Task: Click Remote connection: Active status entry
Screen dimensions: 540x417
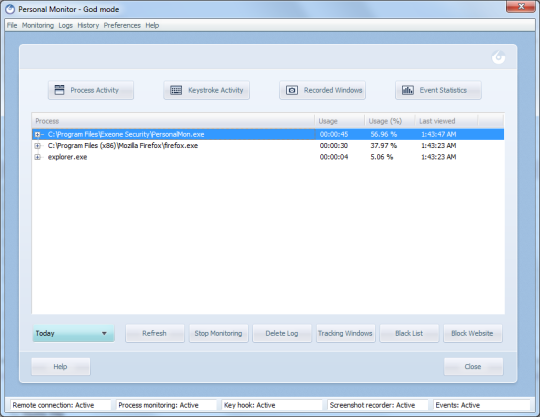Action: [61, 405]
